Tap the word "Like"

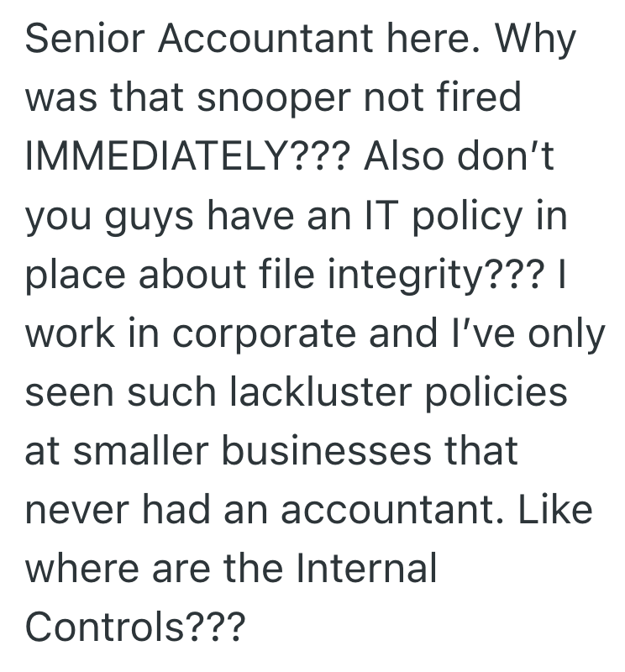point(554,511)
